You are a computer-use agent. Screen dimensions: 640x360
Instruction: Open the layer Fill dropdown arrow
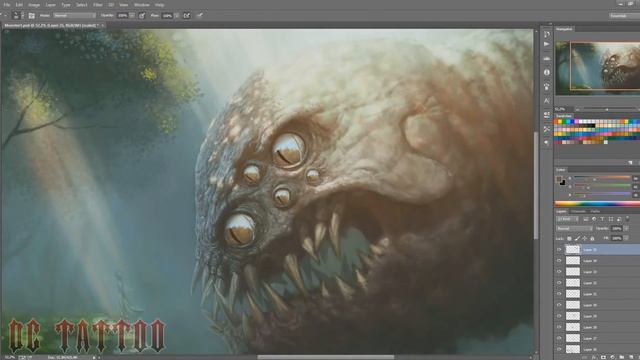[626, 238]
